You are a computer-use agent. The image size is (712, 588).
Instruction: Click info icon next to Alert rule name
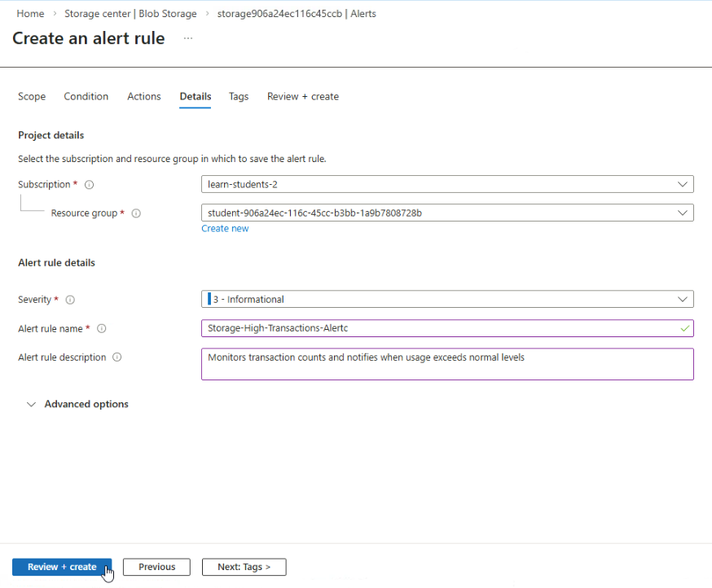[x=102, y=328]
